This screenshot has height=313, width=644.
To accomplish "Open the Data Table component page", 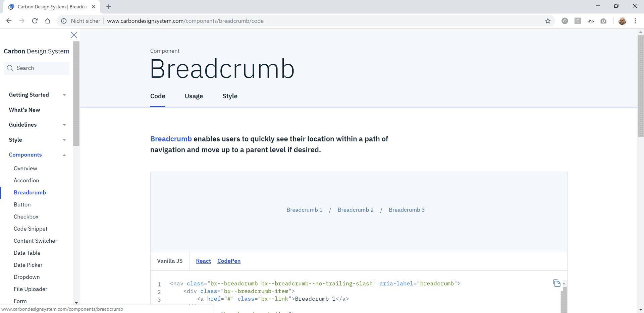I will pyautogui.click(x=27, y=253).
